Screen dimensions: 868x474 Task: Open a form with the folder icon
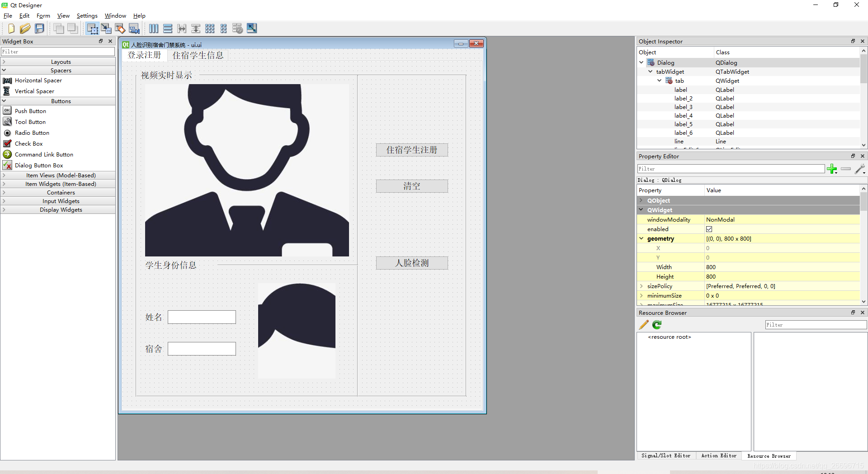(x=25, y=28)
